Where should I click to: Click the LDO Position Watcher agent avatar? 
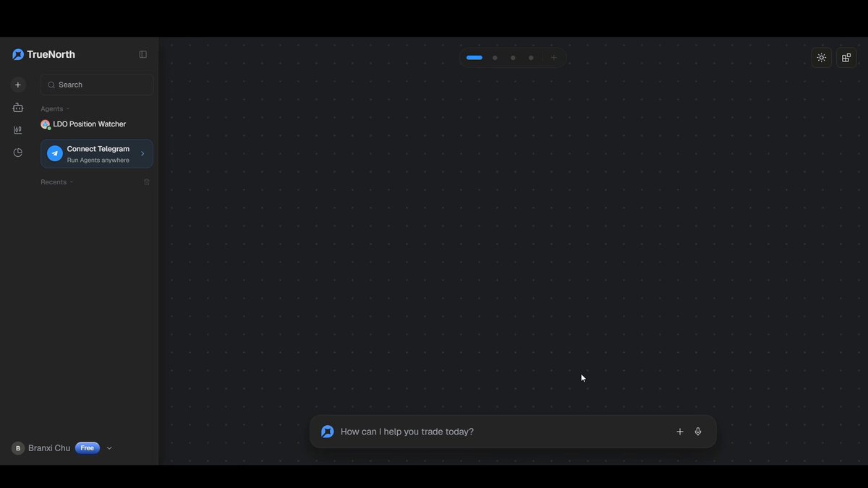click(x=46, y=124)
